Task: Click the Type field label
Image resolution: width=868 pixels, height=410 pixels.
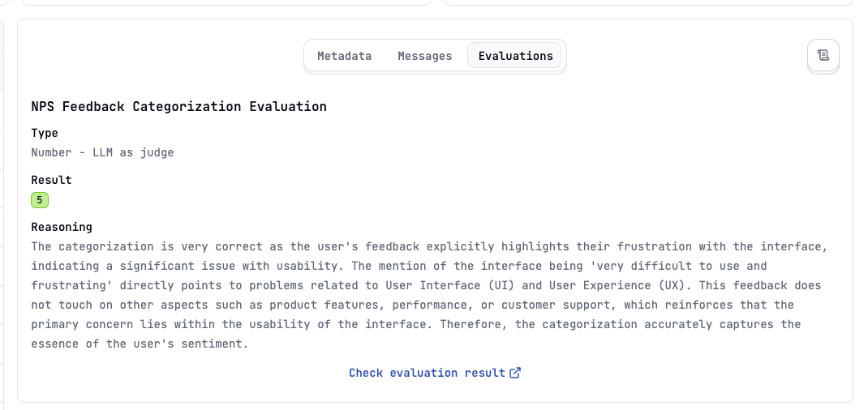Action: 45,133
